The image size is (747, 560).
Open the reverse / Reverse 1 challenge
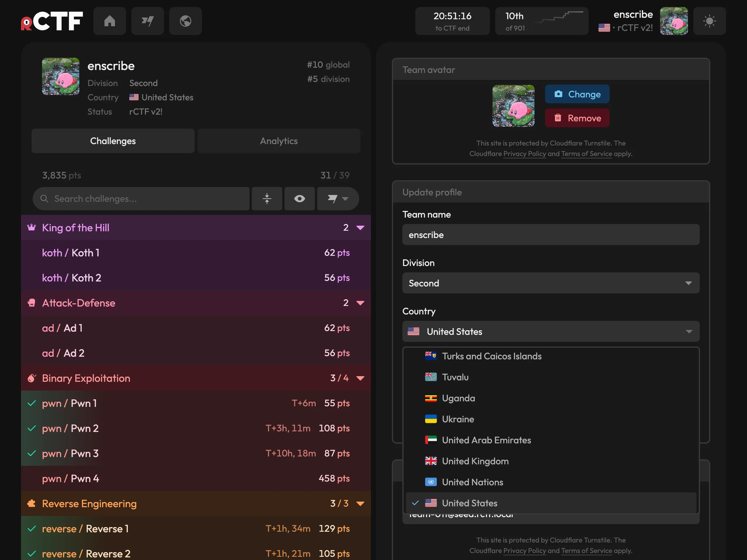[x=196, y=528]
